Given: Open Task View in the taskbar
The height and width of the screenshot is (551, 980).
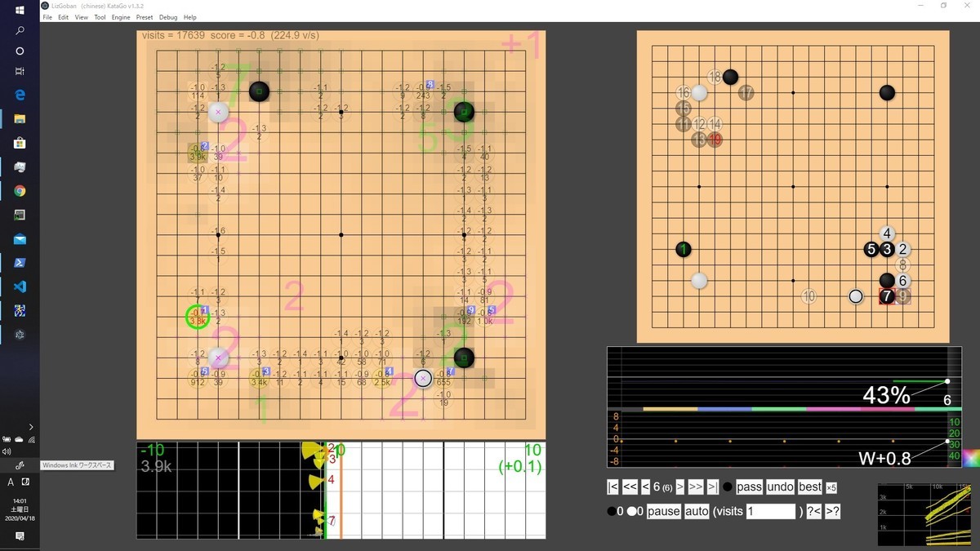Looking at the screenshot, I should click(20, 71).
